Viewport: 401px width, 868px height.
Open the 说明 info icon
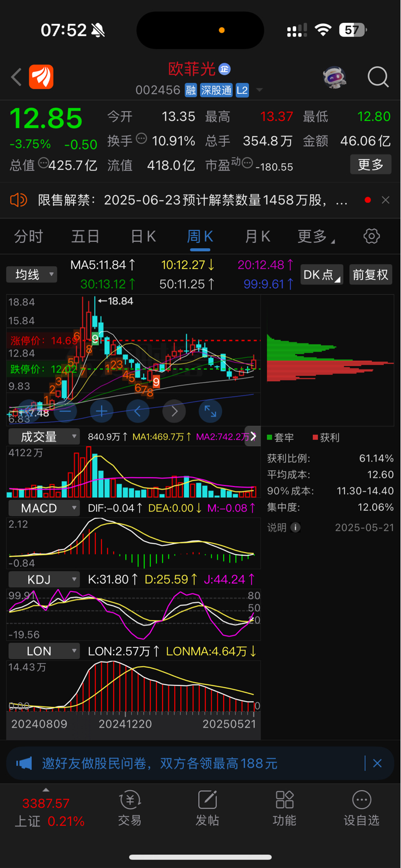(295, 528)
